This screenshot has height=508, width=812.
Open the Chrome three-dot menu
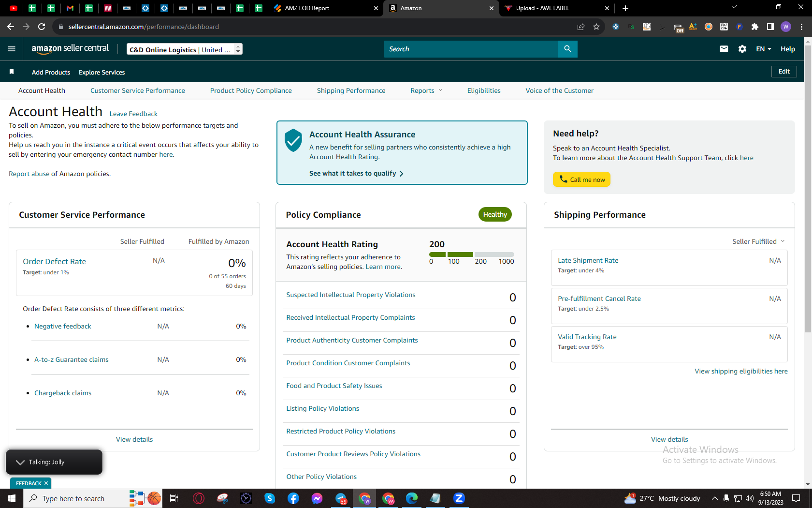pos(801,27)
